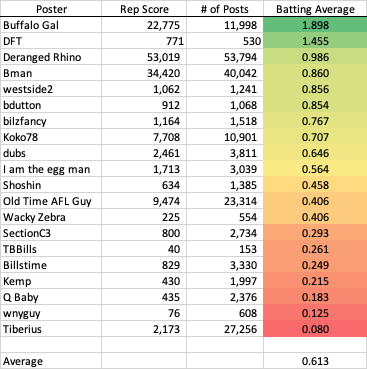Select DFT's rep score of 771
367x369 pixels.
point(144,41)
